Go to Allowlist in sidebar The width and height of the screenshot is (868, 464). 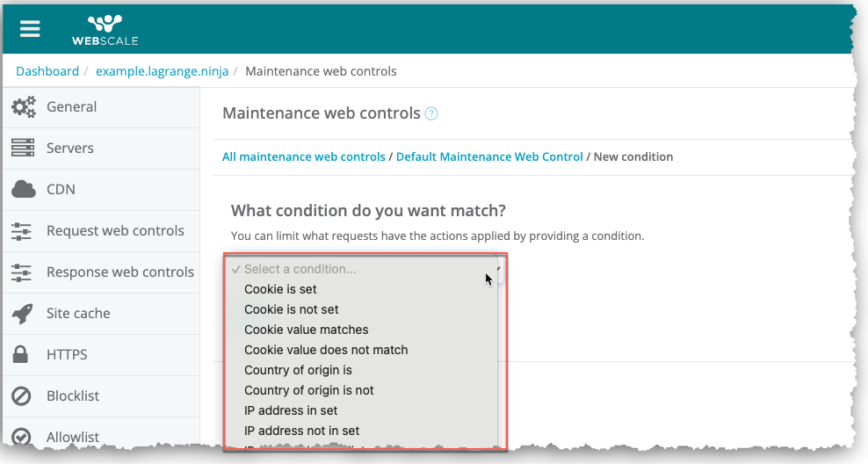click(x=73, y=437)
